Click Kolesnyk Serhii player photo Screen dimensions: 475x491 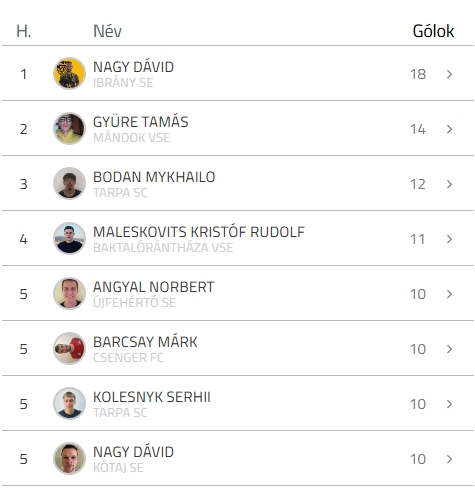(69, 403)
